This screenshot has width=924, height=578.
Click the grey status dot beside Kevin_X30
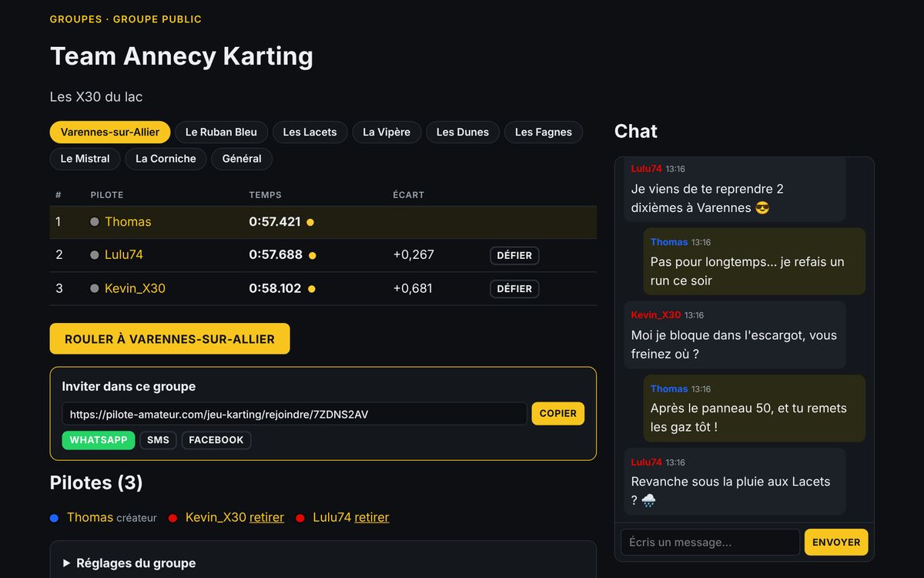click(95, 288)
